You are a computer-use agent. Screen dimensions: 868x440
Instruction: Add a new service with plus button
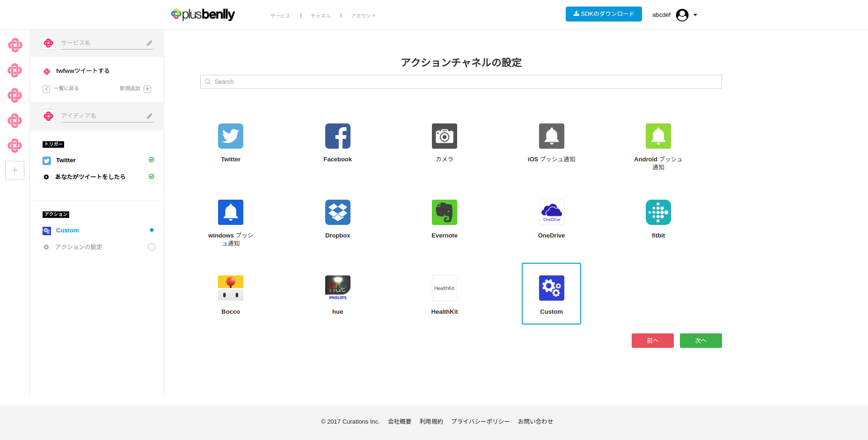click(15, 170)
